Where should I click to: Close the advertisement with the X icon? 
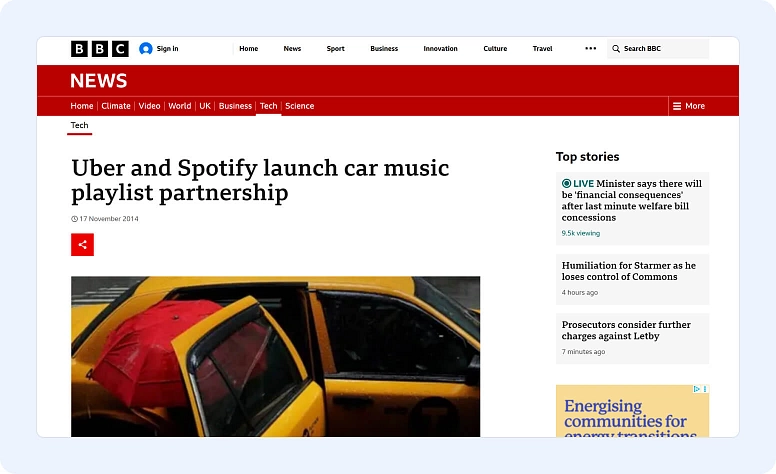[705, 389]
